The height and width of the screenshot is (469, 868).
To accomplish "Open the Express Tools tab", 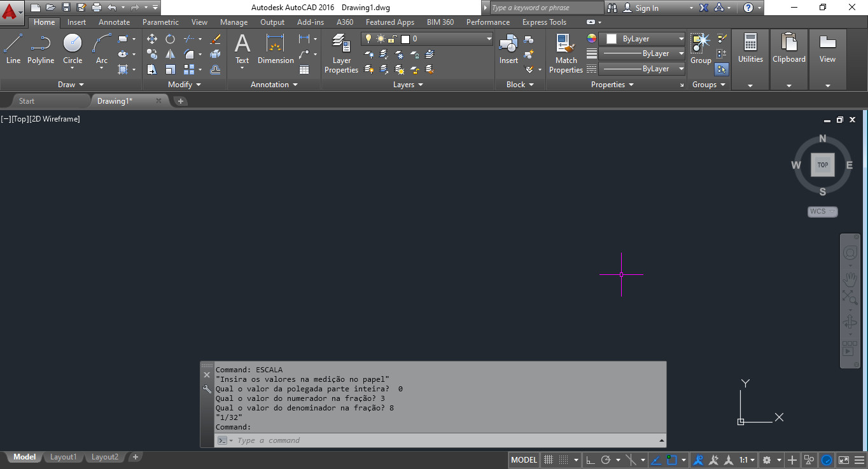I will (544, 22).
